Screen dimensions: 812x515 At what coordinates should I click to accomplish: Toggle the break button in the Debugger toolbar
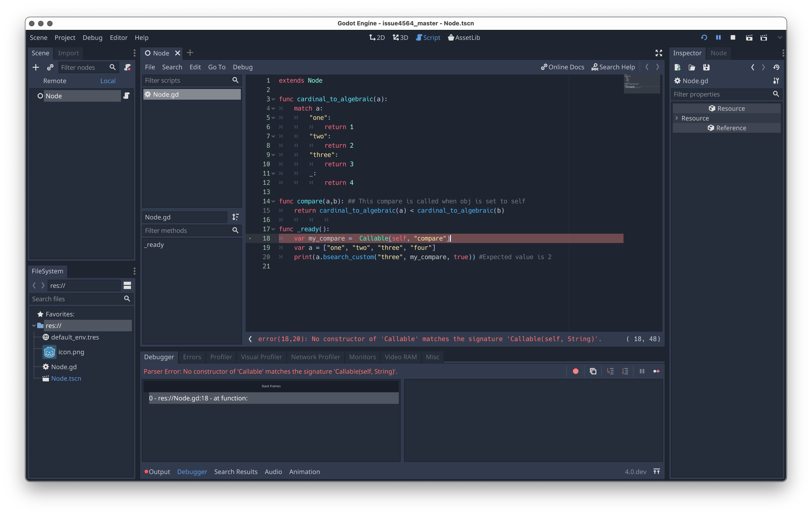click(642, 371)
